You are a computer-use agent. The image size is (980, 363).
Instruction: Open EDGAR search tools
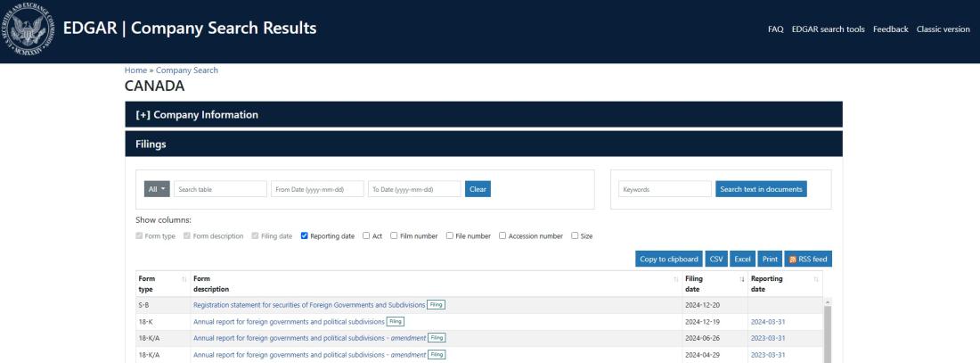[x=829, y=29]
